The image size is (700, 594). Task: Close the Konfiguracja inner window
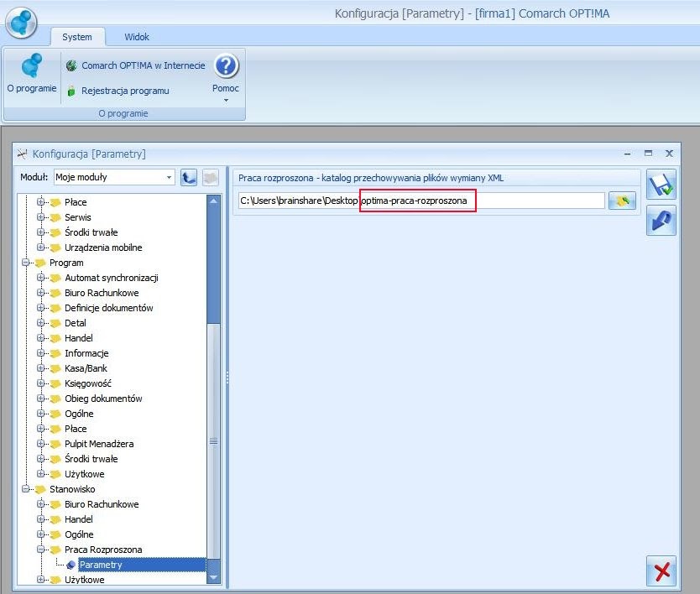[669, 154]
